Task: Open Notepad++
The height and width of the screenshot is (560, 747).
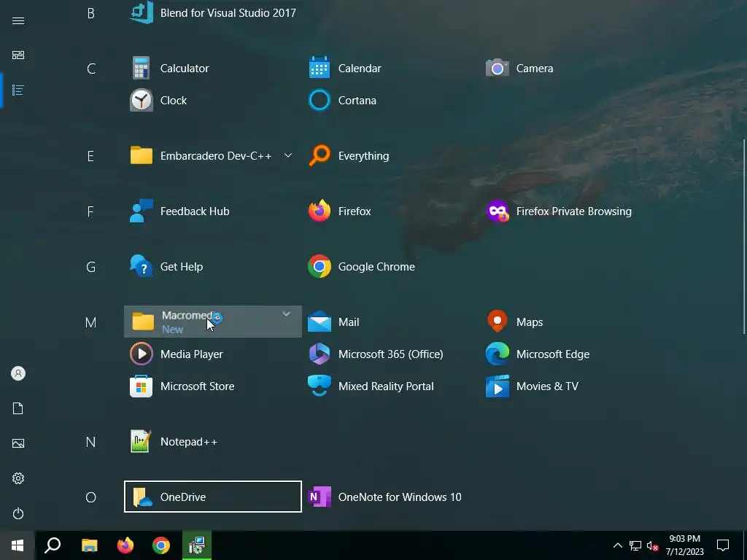Action: (x=213, y=442)
